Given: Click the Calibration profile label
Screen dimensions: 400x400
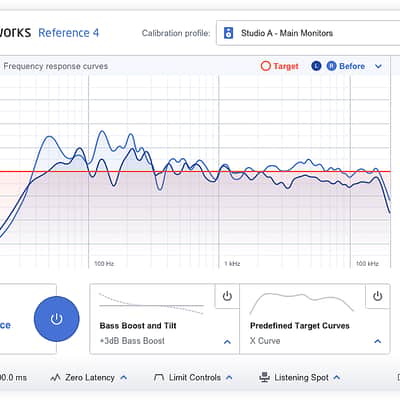Looking at the screenshot, I should click(x=176, y=33).
